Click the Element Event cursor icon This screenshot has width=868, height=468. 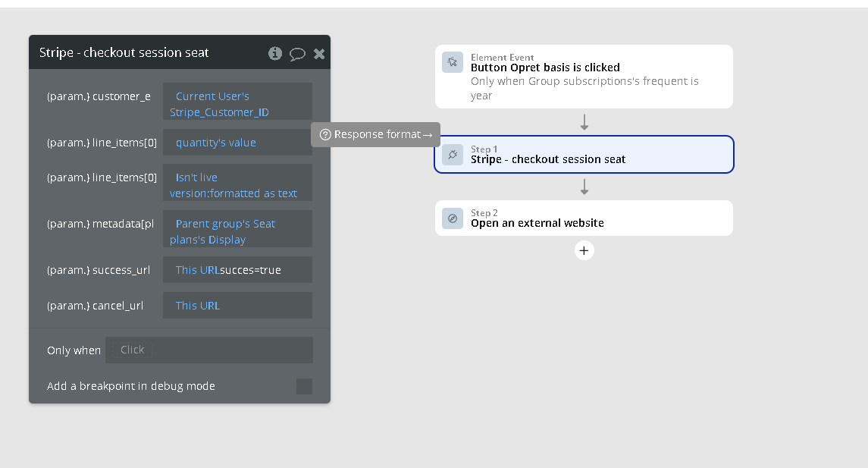point(453,62)
